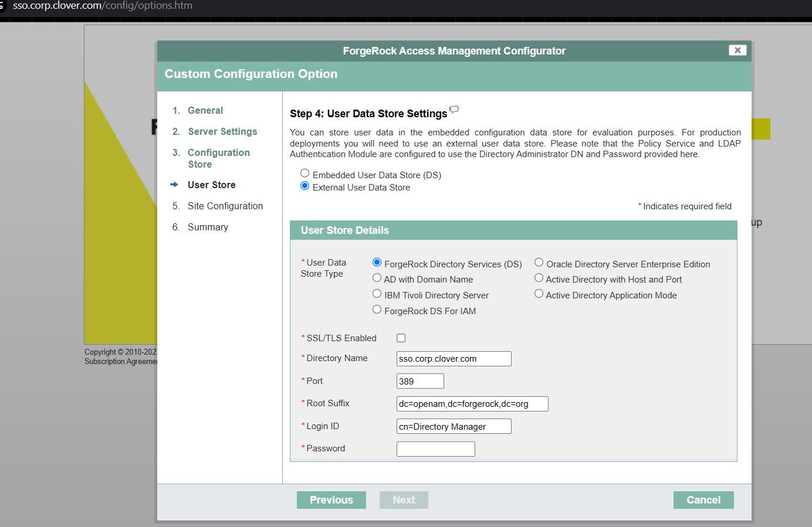Select Embedded User Data Store (DS) option

pyautogui.click(x=304, y=174)
